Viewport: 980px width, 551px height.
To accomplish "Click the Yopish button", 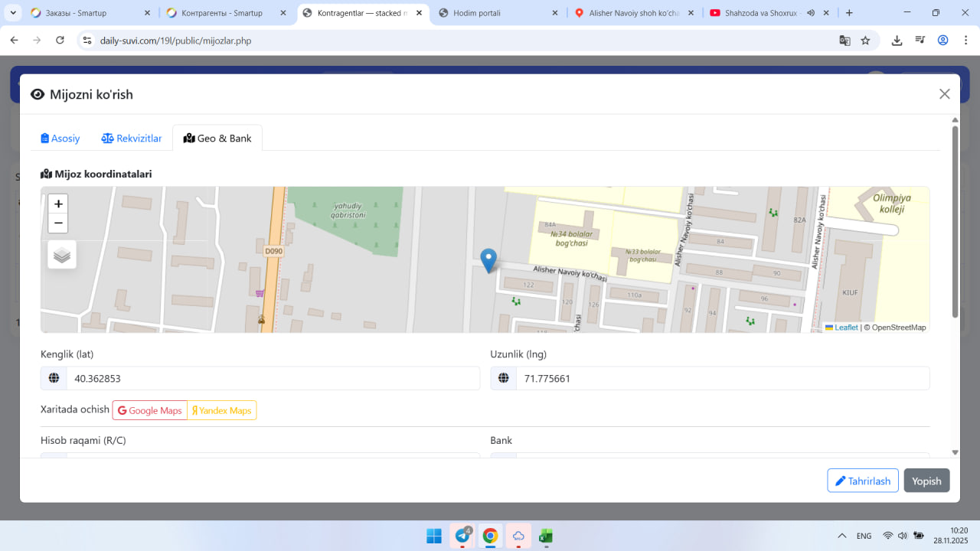I will (x=926, y=481).
